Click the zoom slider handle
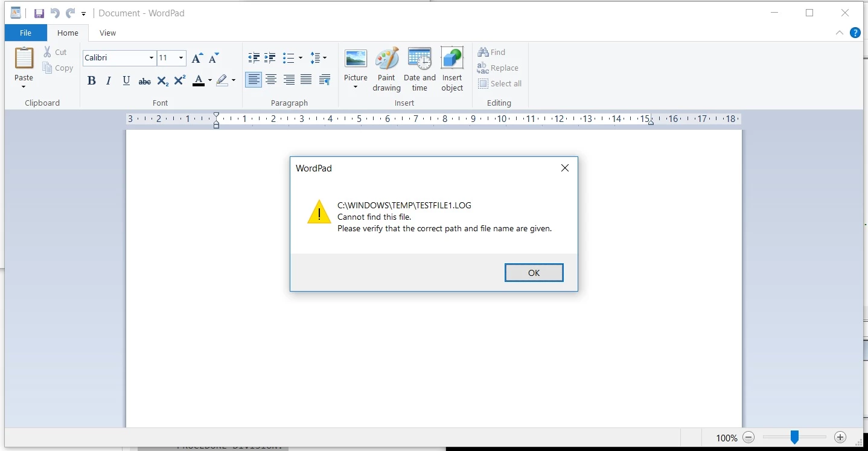868x451 pixels. 795,437
